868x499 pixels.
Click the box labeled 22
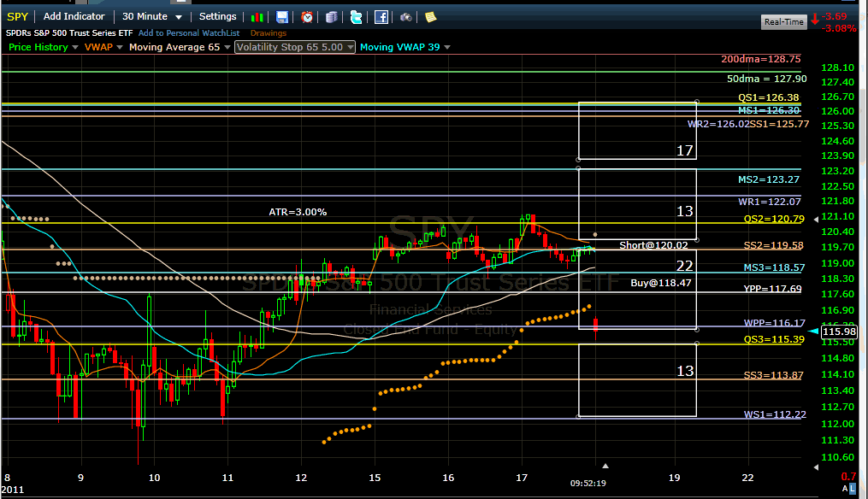[637, 289]
